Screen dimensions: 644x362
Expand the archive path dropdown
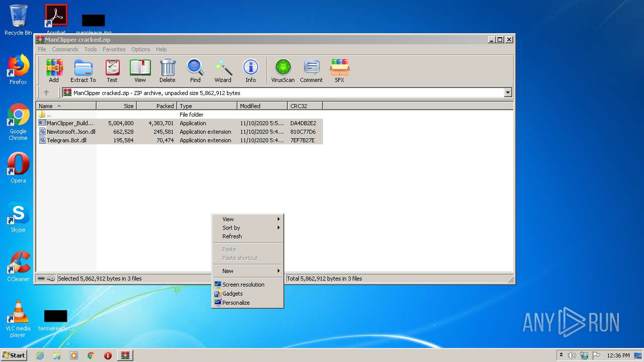pyautogui.click(x=508, y=93)
